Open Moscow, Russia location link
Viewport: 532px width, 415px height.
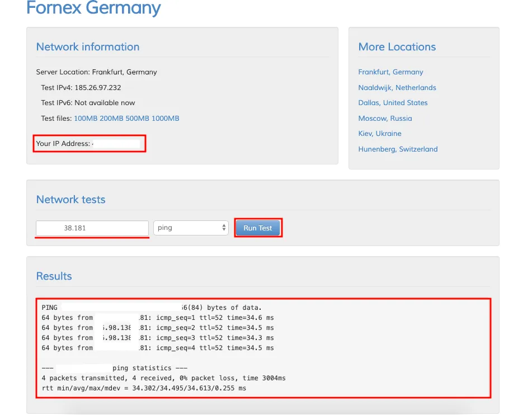pyautogui.click(x=385, y=119)
